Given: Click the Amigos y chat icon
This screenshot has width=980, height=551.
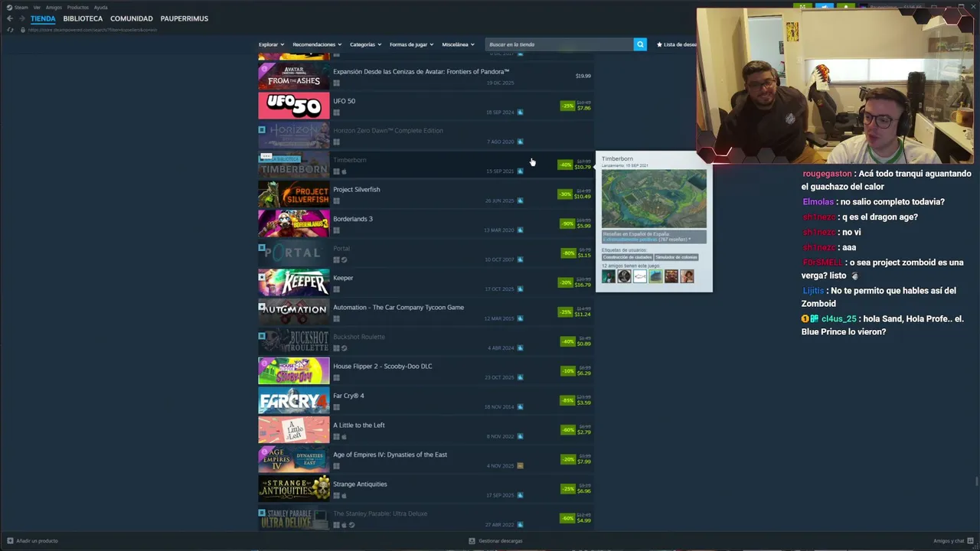Looking at the screenshot, I should click(971, 540).
